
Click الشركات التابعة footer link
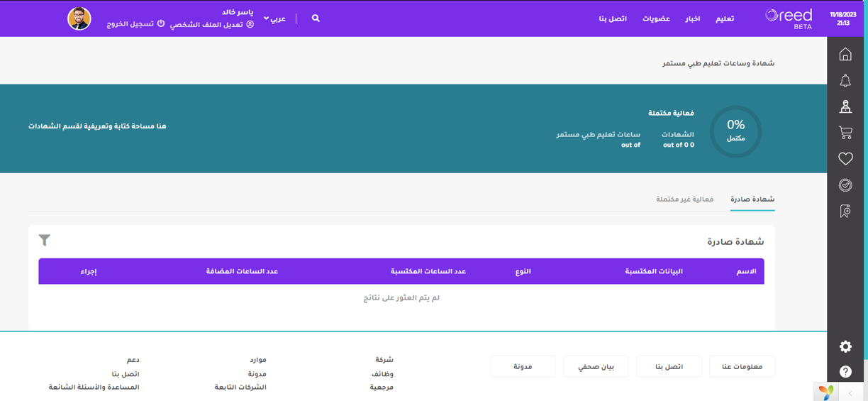pos(240,388)
